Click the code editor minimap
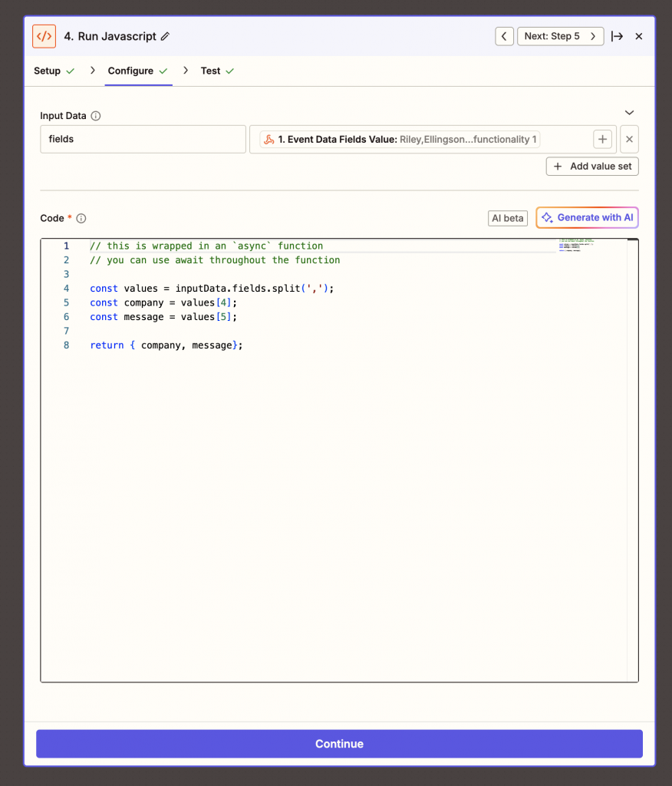 coord(576,245)
